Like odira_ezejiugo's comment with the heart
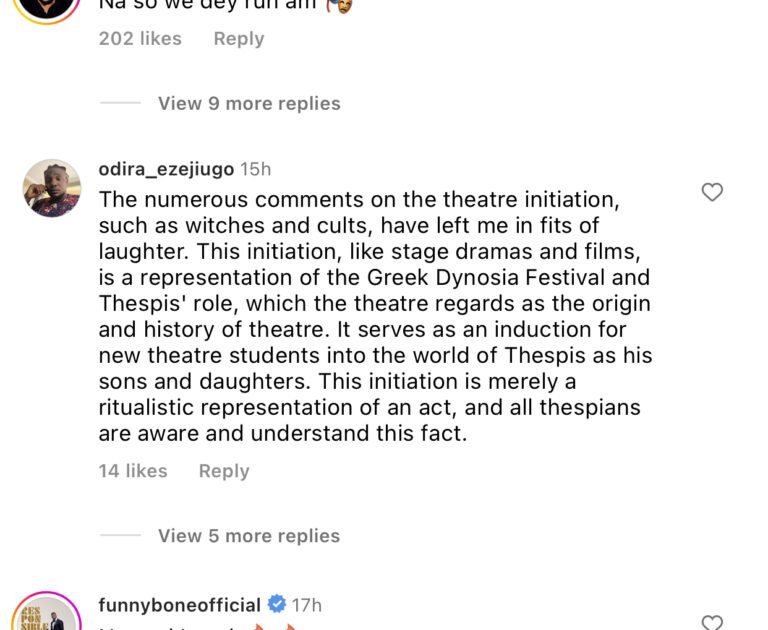 [712, 192]
